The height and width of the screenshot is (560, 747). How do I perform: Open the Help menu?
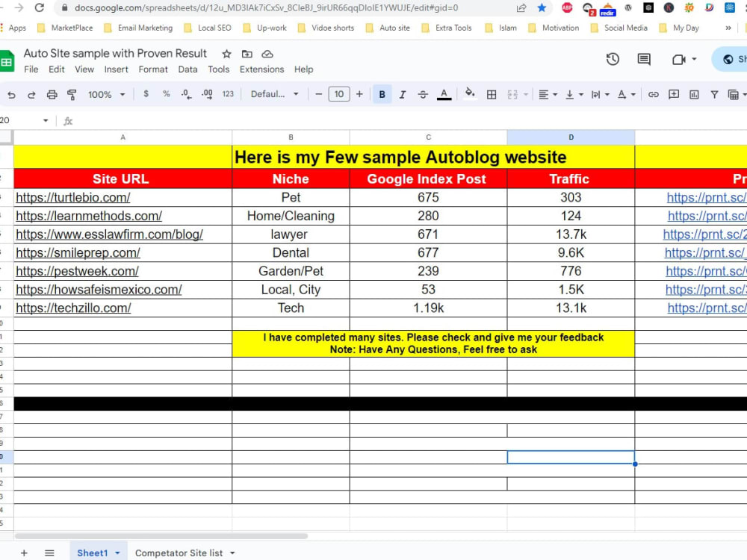pos(303,69)
